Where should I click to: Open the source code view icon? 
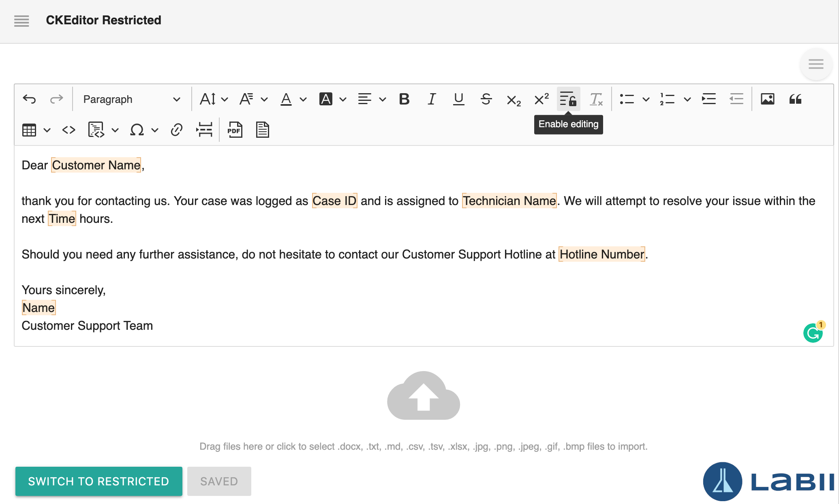coord(69,130)
